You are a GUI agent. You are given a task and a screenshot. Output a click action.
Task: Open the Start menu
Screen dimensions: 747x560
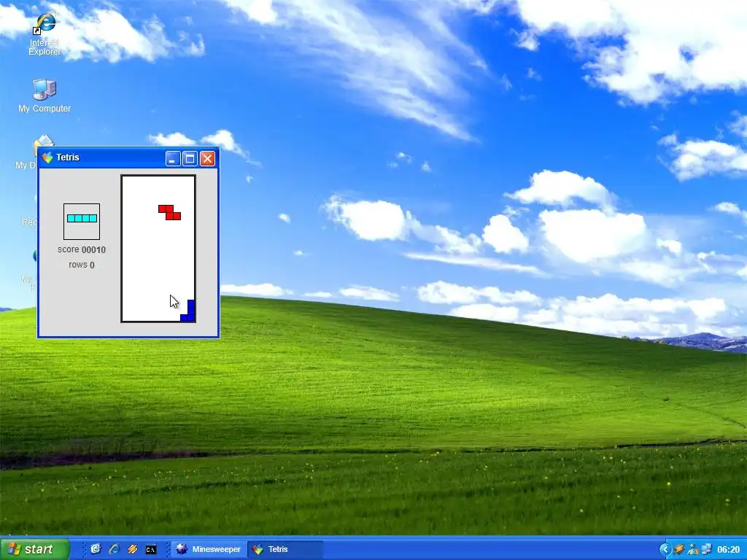(34, 549)
